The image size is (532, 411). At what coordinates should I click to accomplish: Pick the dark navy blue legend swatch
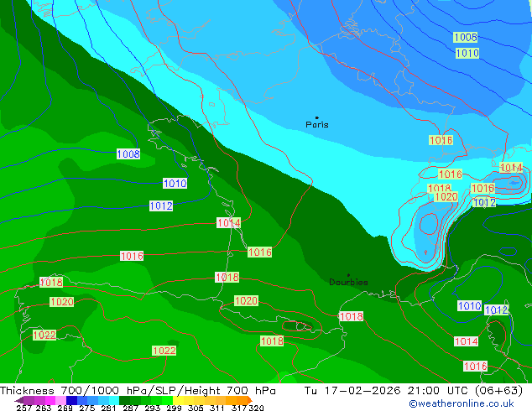point(71,400)
